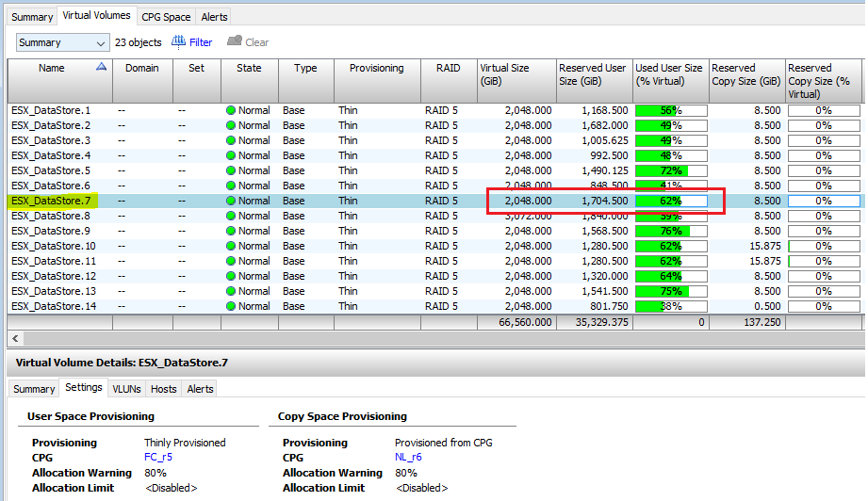Screen dimensions: 868x501
Task: Click the Filter funnel icon
Action: pyautogui.click(x=178, y=41)
